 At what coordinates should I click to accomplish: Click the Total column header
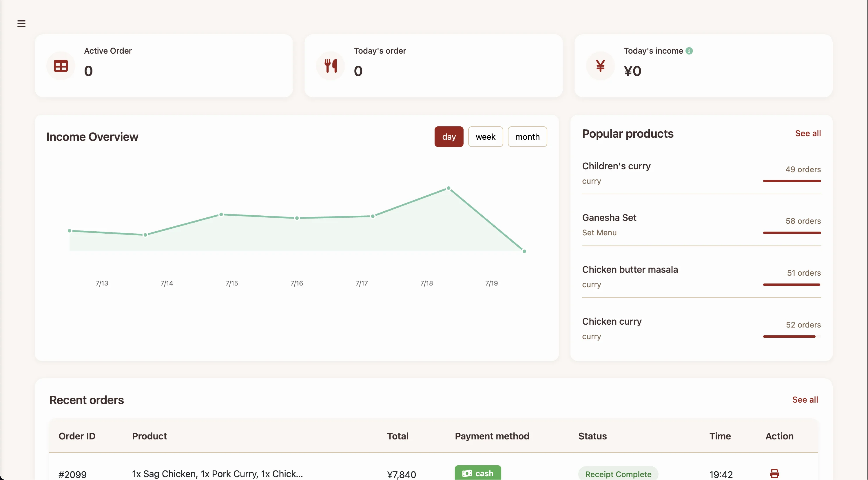397,436
